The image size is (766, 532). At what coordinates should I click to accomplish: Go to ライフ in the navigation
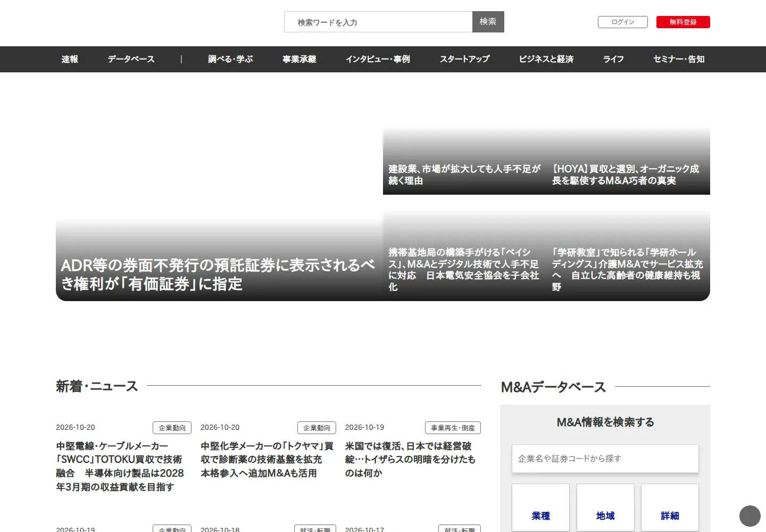613,59
